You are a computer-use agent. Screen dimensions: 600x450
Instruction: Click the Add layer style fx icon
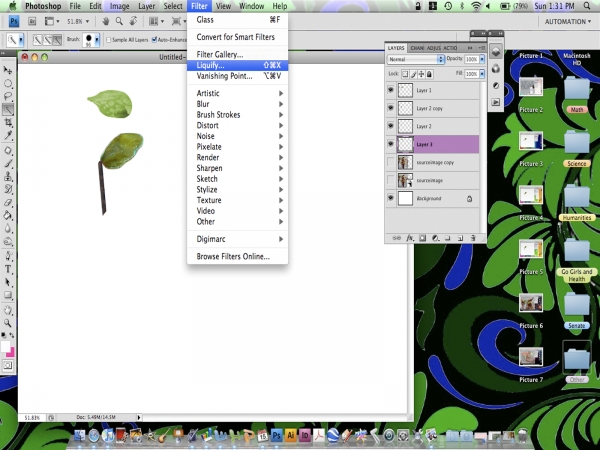[x=409, y=238]
